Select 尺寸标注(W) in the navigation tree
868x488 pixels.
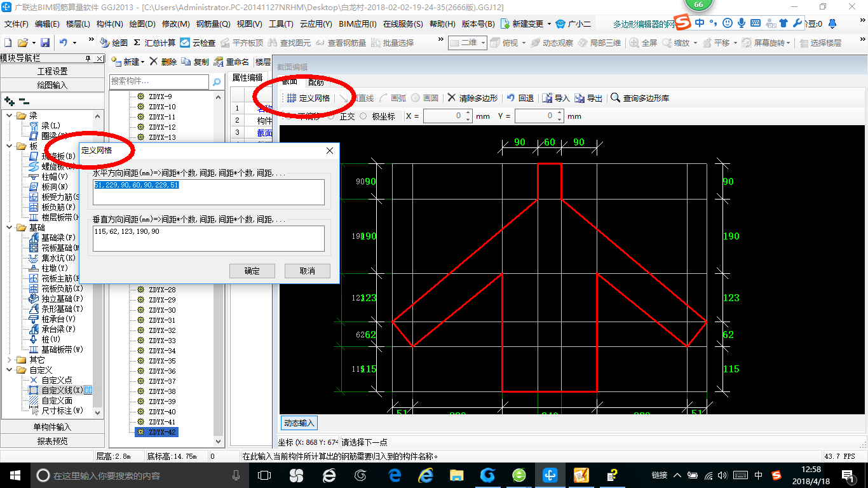56,410
